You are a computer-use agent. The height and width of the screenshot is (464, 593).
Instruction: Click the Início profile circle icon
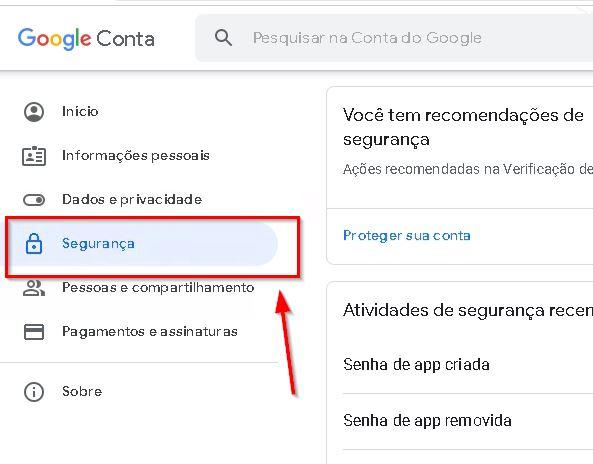[x=34, y=112]
